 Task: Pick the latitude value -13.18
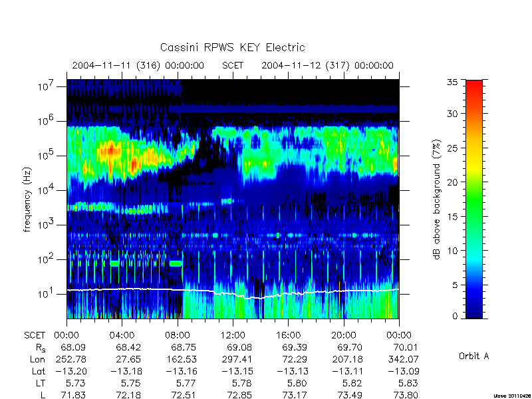[126, 372]
